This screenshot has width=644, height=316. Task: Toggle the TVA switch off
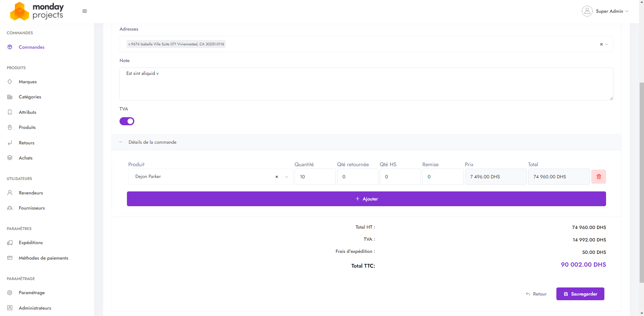coord(127,121)
